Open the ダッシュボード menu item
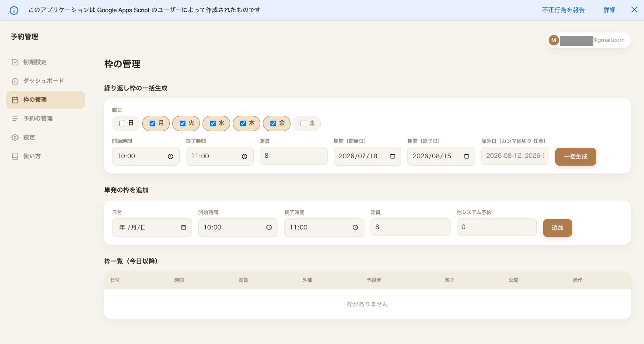 [45, 81]
